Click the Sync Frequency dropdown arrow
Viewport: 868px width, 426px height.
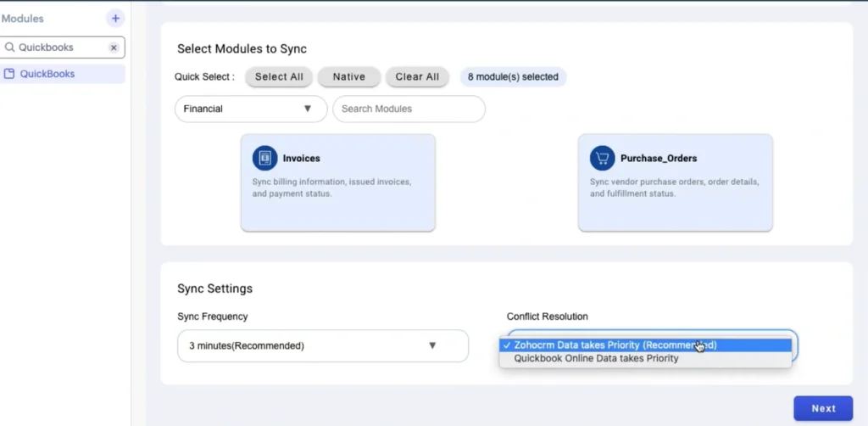(432, 345)
